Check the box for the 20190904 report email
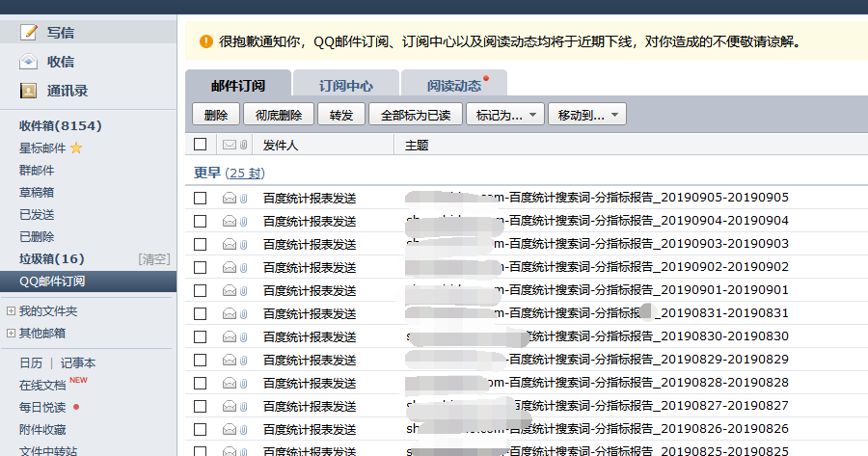Image resolution: width=868 pixels, height=456 pixels. tap(201, 222)
